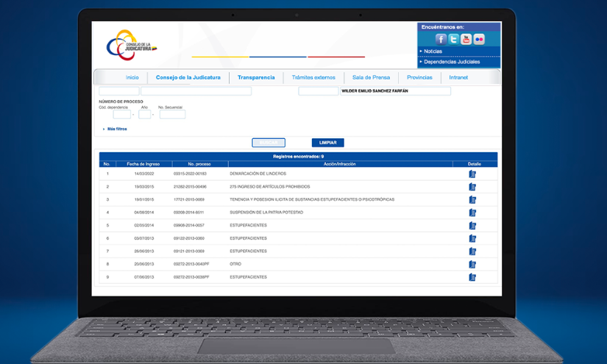Click the No. Secuencial input field
The width and height of the screenshot is (607, 364).
pos(172,115)
